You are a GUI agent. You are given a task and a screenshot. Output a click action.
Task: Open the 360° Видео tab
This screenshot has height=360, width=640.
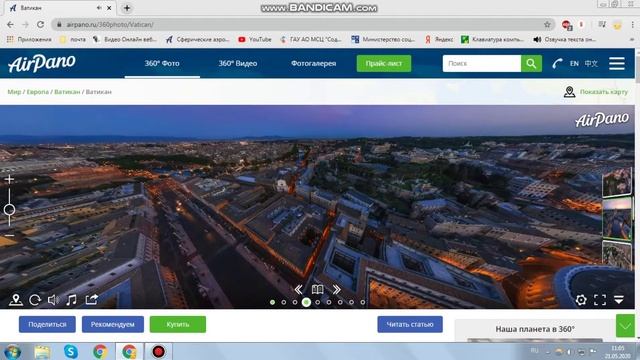click(238, 63)
